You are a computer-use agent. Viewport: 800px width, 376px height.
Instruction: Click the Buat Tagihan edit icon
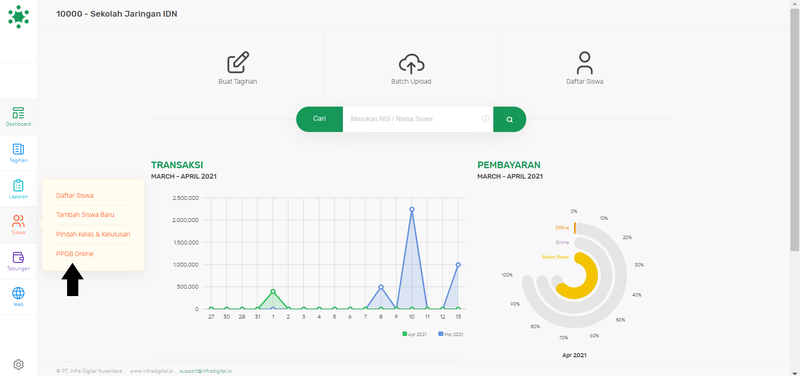click(238, 63)
